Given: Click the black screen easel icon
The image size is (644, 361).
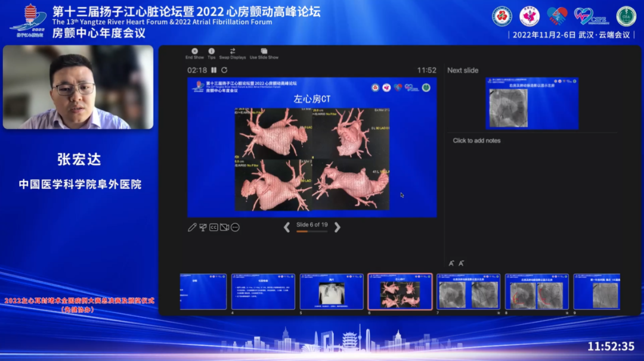Looking at the screenshot, I should (203, 228).
